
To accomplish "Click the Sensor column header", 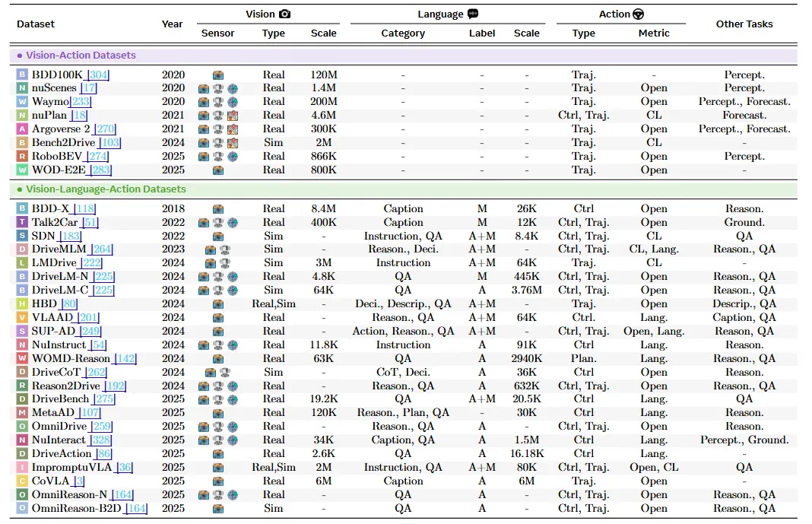I will tap(218, 33).
